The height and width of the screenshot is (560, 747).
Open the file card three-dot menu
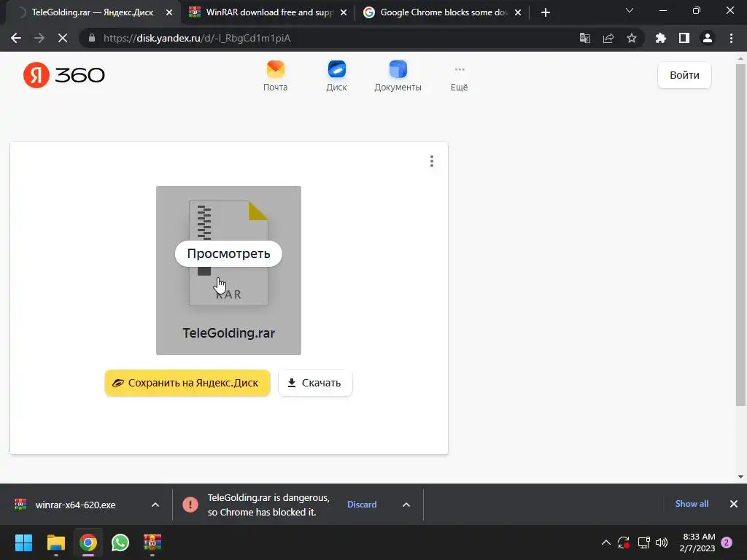coord(432,161)
